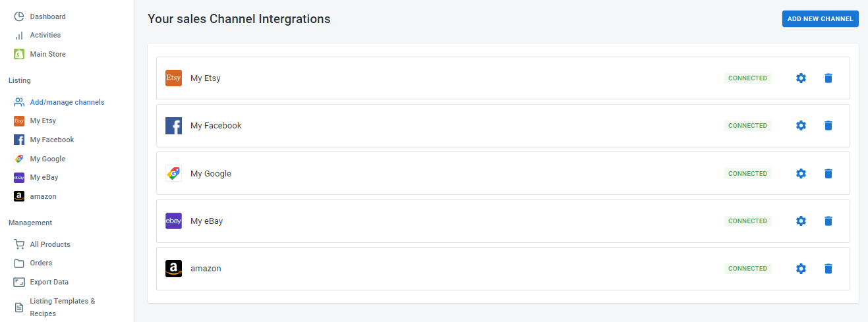Open settings gear for amazon channel
Viewport: 868px width, 322px height.
click(801, 269)
